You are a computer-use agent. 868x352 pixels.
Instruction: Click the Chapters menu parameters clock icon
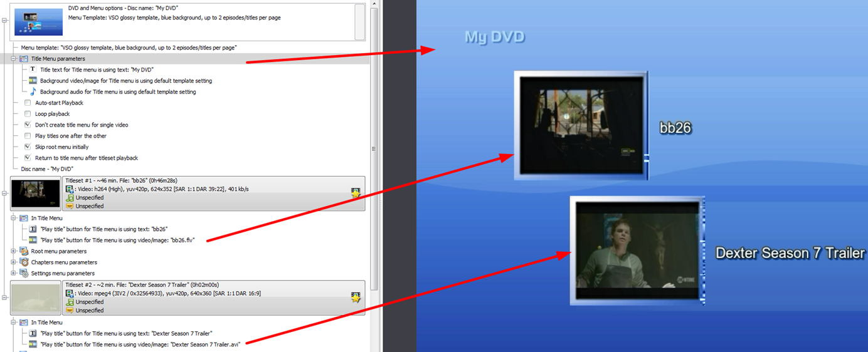[x=24, y=262]
